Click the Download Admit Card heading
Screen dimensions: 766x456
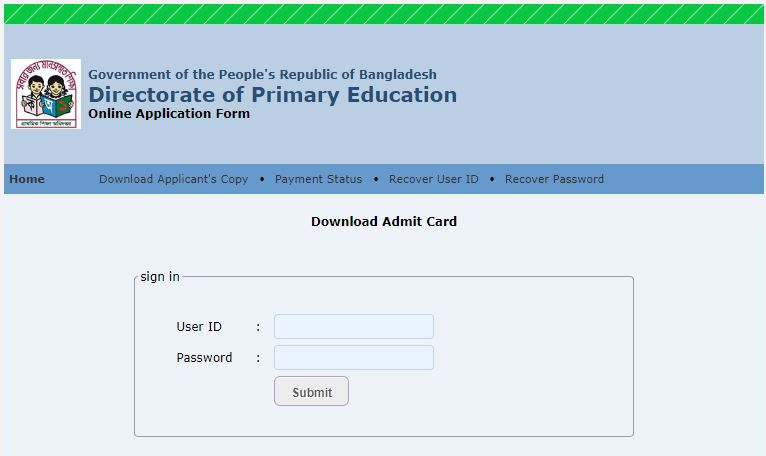pyautogui.click(x=383, y=221)
